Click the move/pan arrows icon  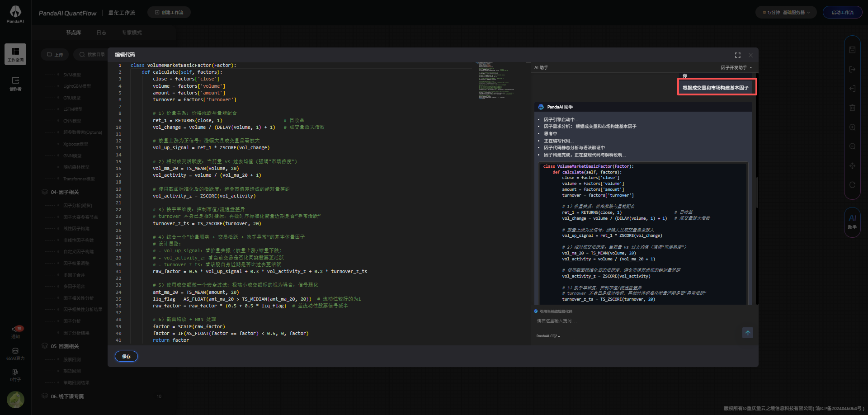852,166
